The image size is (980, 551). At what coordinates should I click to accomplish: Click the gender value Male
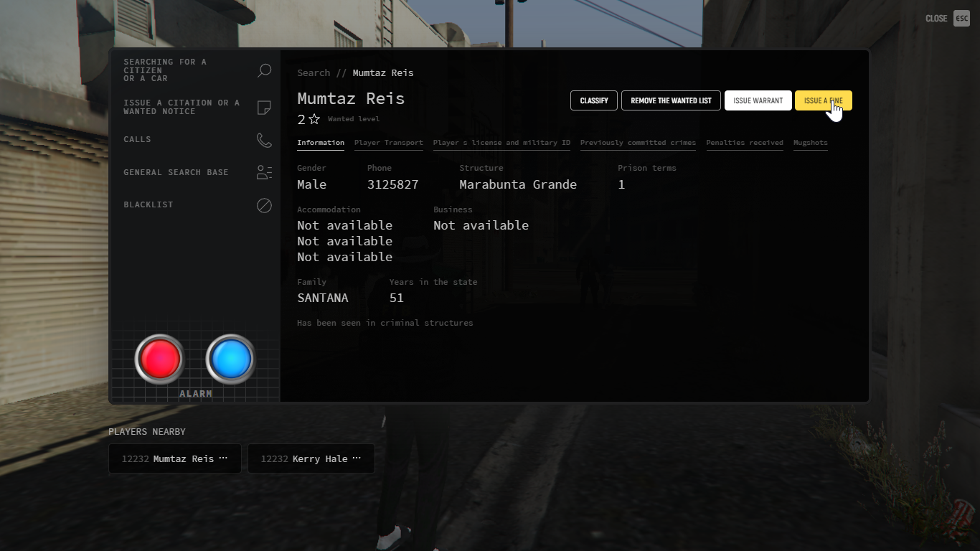coord(312,184)
